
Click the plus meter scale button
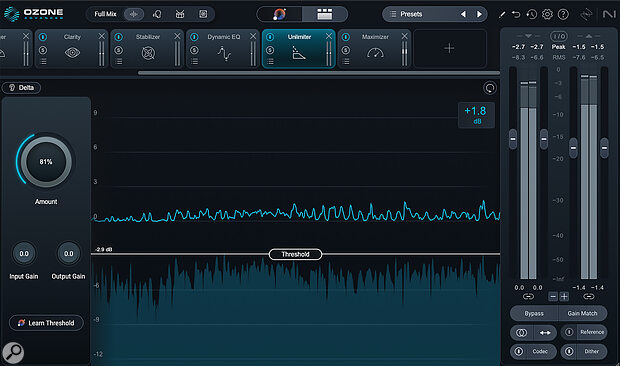564,296
